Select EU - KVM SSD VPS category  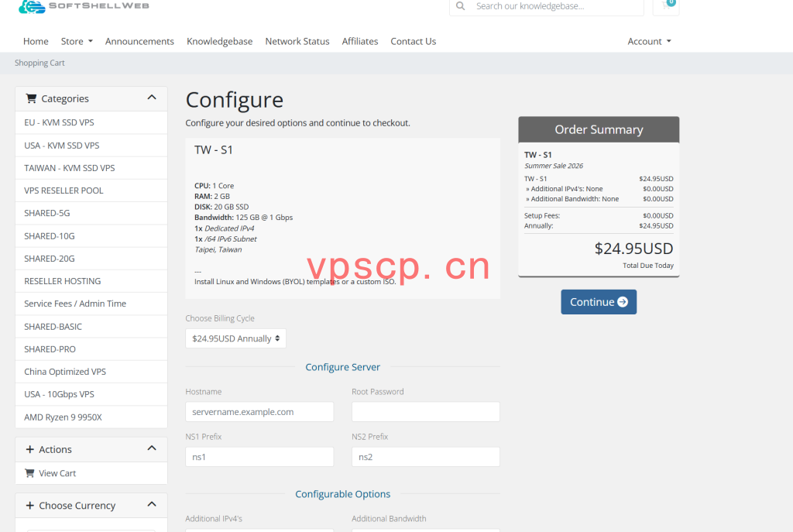coord(91,122)
